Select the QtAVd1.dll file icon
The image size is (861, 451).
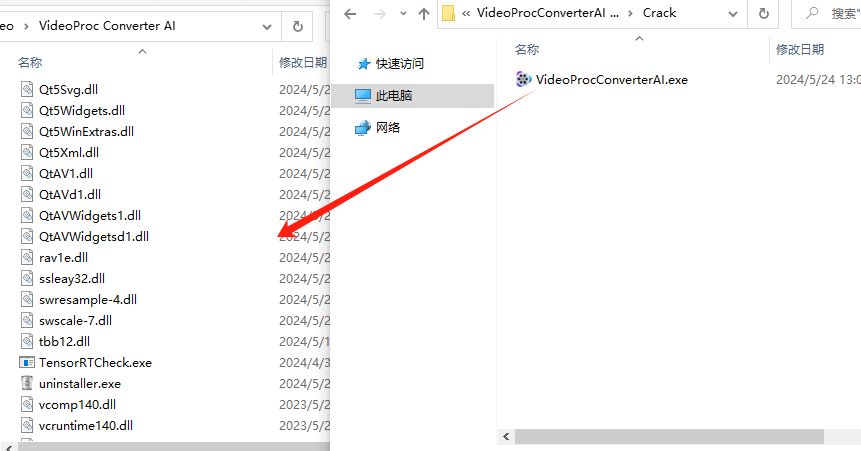pos(27,194)
